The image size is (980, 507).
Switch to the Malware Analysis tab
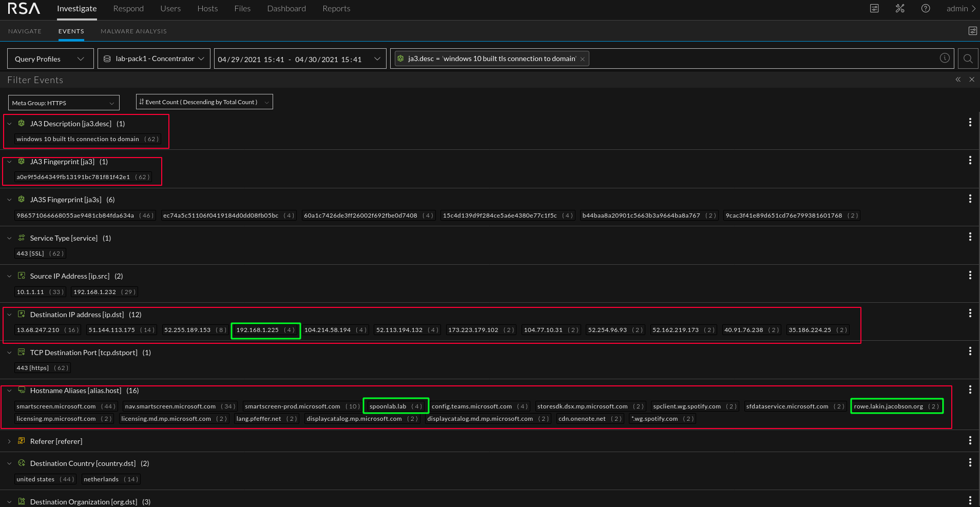133,31
